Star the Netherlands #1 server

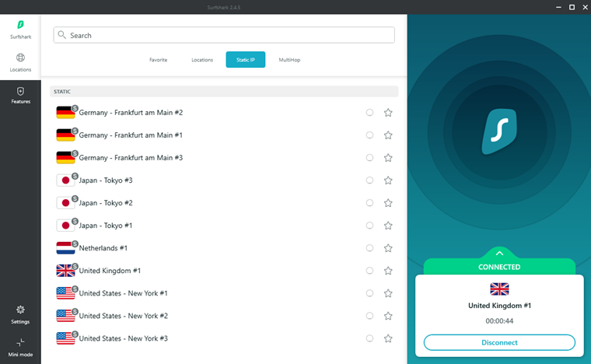[388, 248]
